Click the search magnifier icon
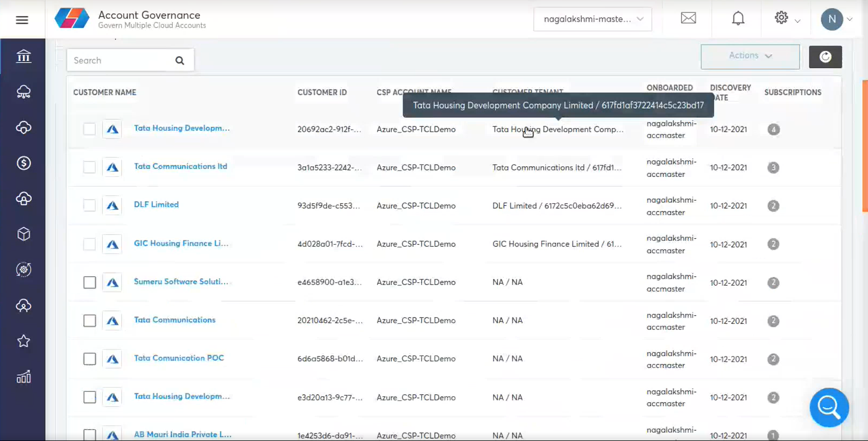This screenshot has width=868, height=441. coord(180,61)
